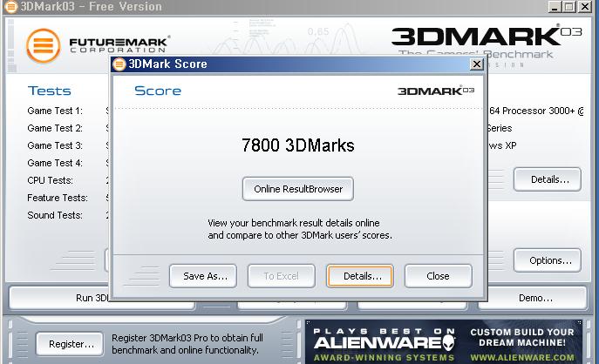599x364 pixels.
Task: Click the Futuremark orange logo icon
Action: (x=44, y=46)
